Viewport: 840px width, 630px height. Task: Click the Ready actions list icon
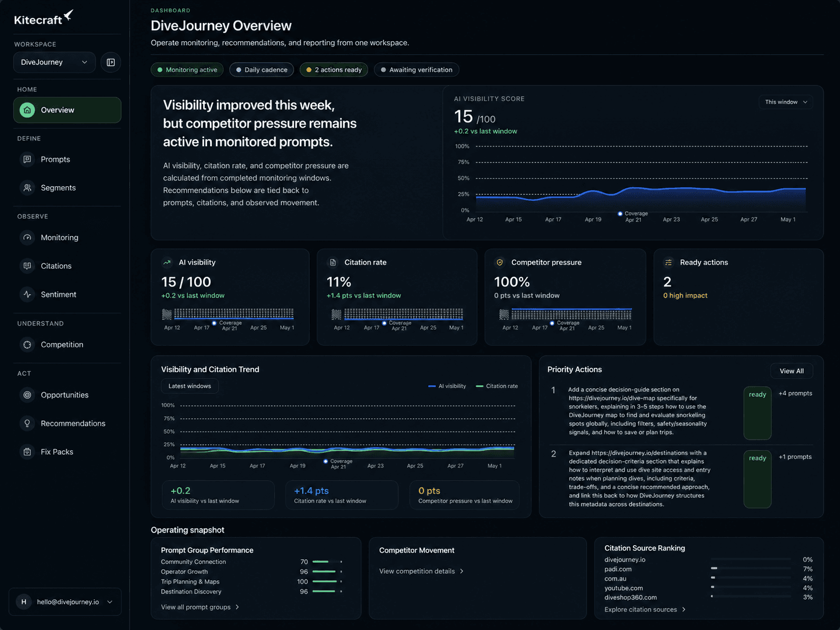(x=668, y=263)
